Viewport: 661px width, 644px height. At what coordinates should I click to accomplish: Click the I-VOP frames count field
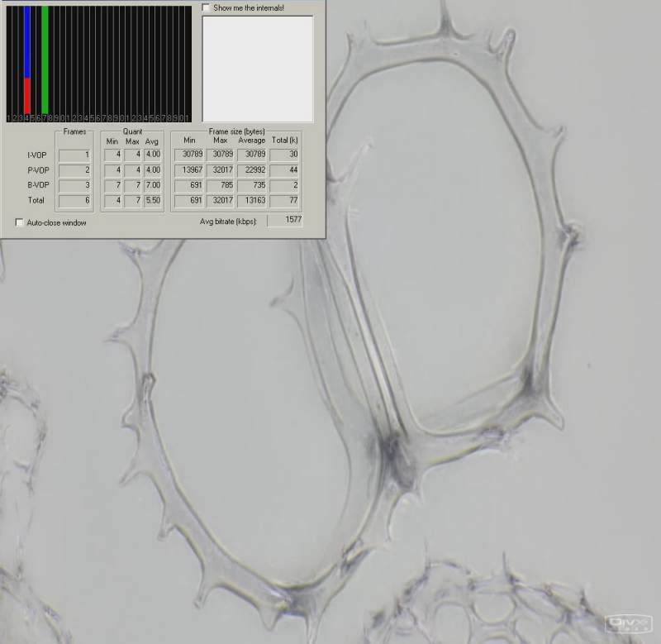[x=74, y=155]
